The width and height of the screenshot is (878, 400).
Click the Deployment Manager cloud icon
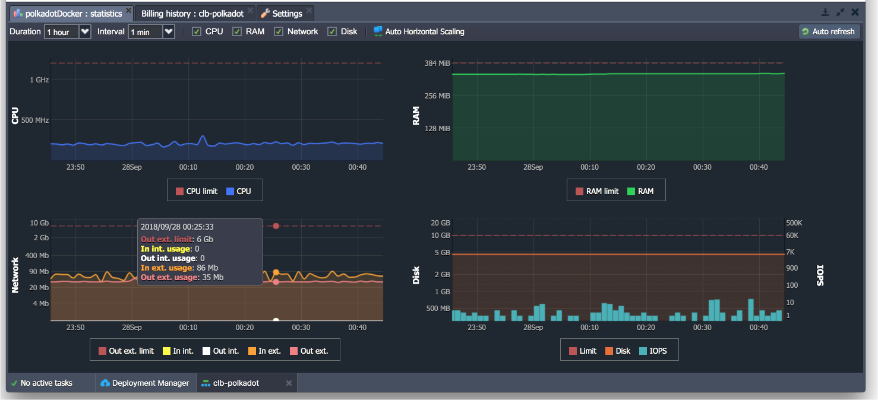[x=104, y=383]
